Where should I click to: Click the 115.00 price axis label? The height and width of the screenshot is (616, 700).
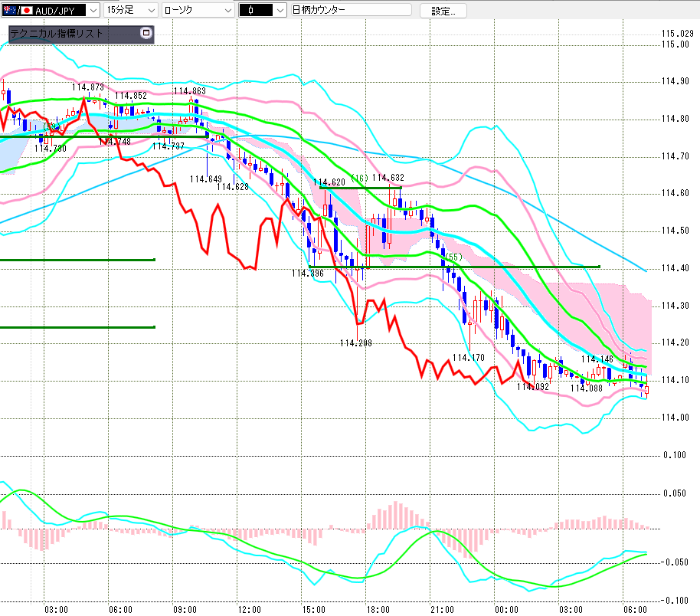[x=675, y=44]
